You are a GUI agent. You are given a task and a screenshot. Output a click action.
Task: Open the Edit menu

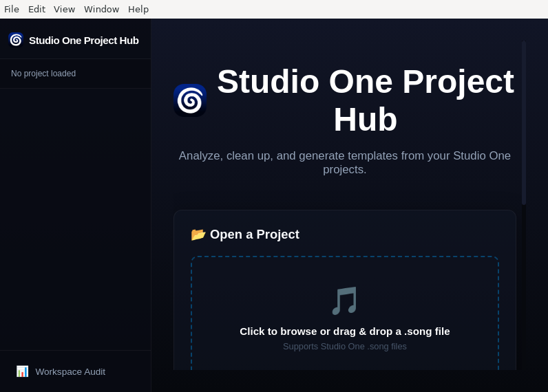point(36,9)
